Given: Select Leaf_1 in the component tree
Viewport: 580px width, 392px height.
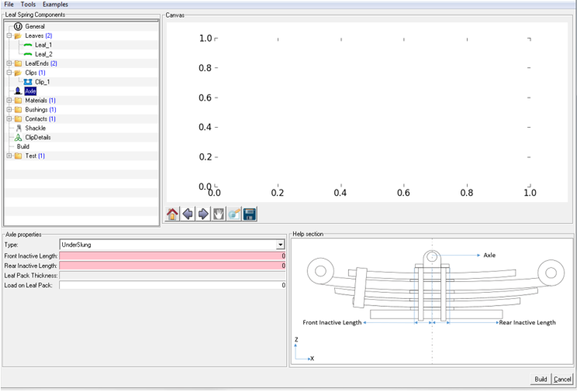Looking at the screenshot, I should [43, 45].
